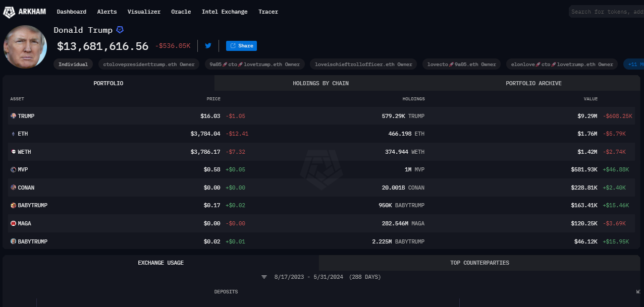Click the TRUMP token icon
The height and width of the screenshot is (307, 644).
(13, 116)
